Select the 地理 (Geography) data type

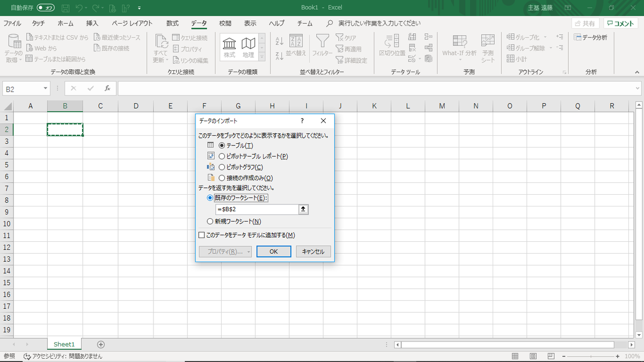[x=247, y=47]
